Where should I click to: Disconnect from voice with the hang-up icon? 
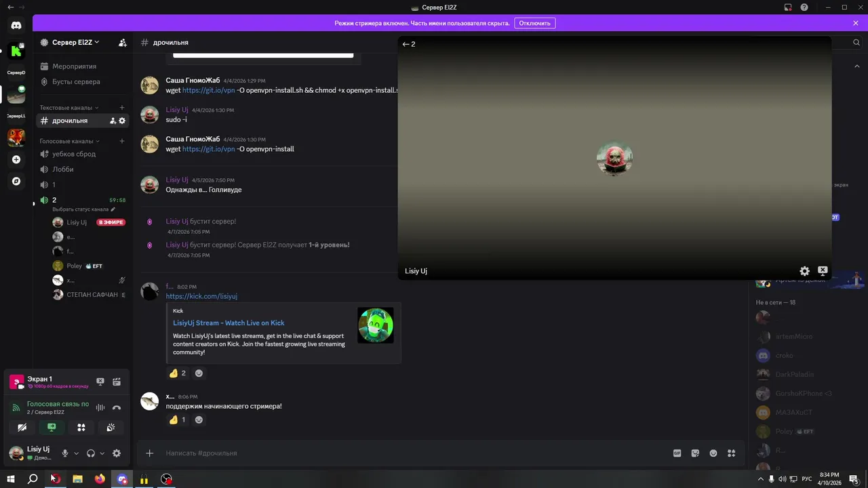click(117, 407)
